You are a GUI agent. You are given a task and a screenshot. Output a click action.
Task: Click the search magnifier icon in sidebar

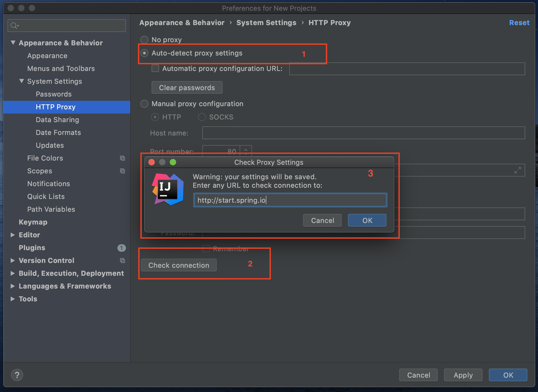[x=14, y=26]
